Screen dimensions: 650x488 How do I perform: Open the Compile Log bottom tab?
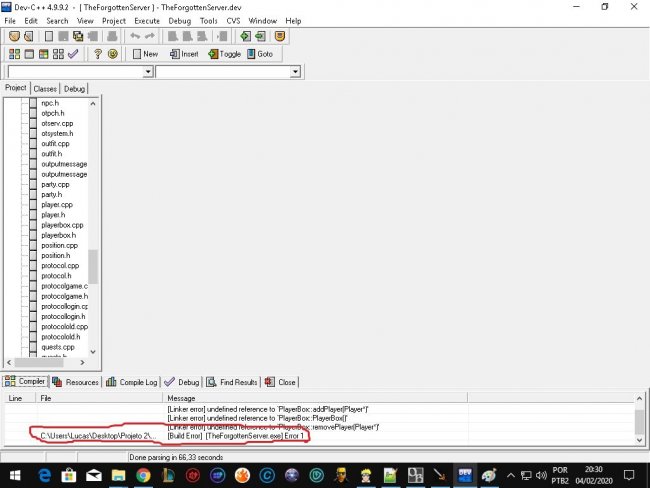132,382
